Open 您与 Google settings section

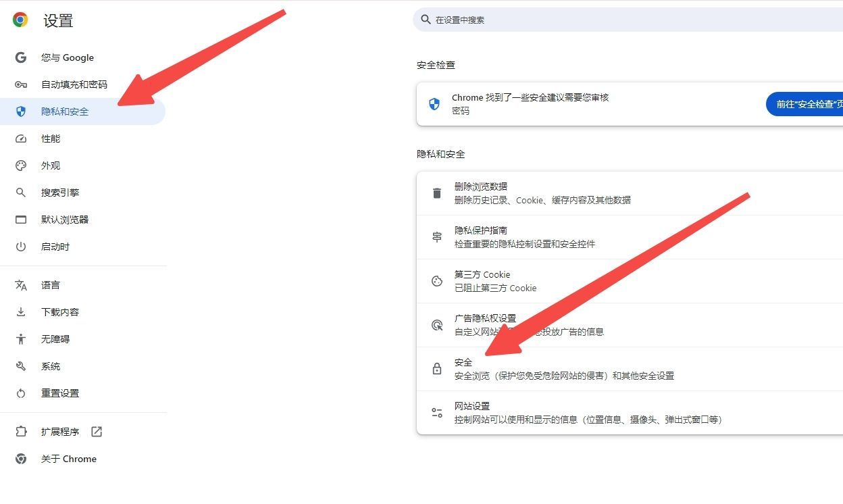[x=82, y=57]
